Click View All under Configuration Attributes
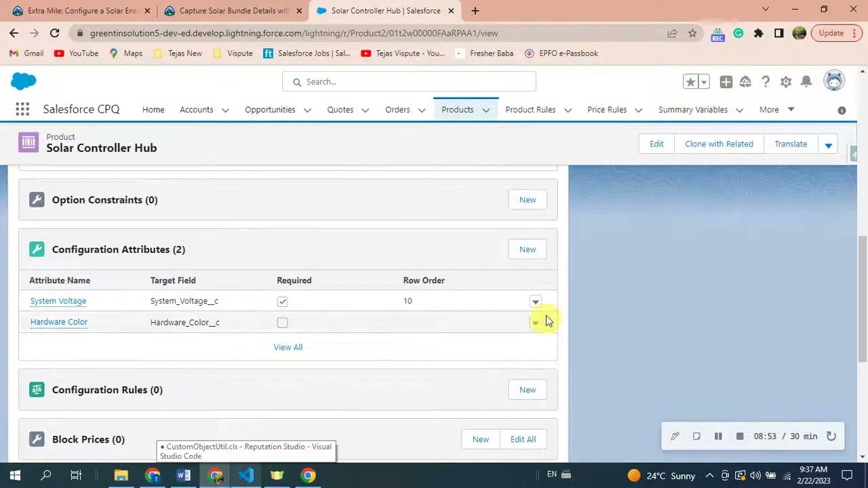Screen dimensions: 868x488 (288, 347)
